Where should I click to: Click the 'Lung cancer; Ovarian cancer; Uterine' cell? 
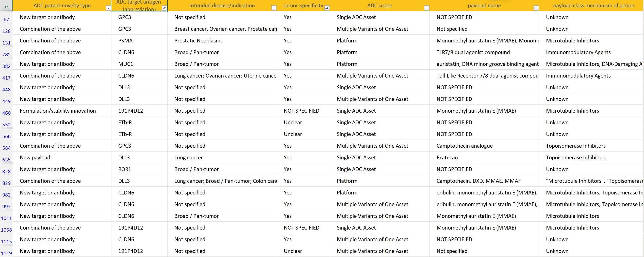point(222,75)
